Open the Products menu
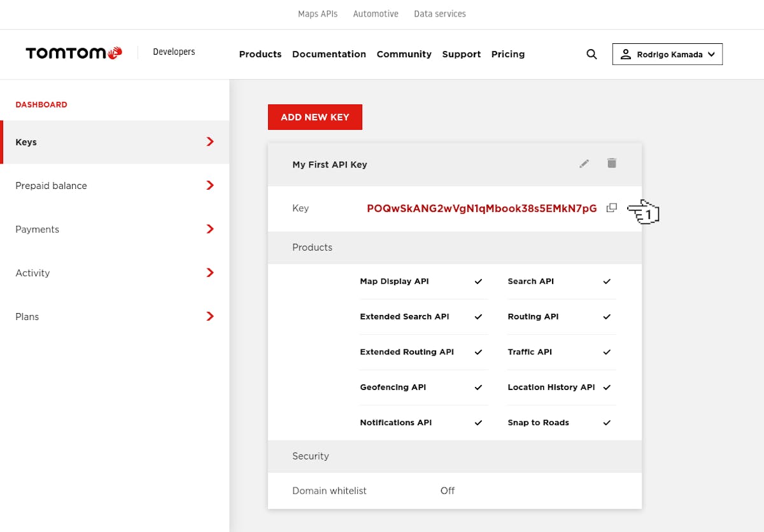 tap(260, 54)
